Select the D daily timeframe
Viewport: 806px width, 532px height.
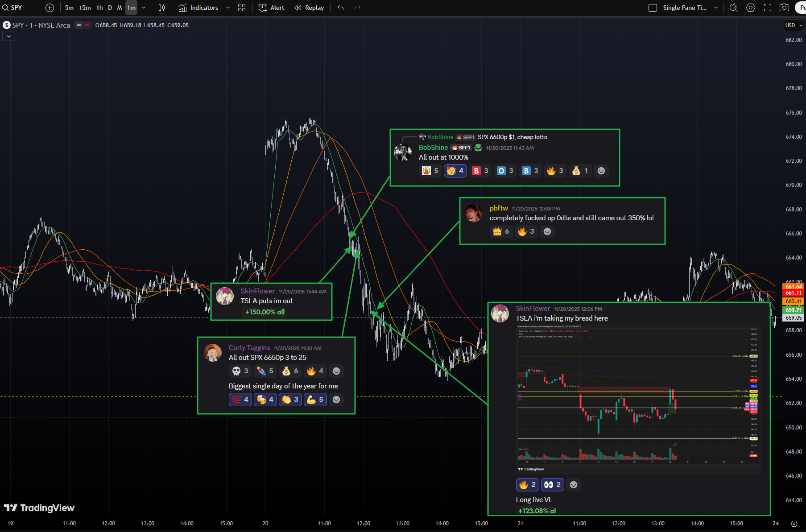pyautogui.click(x=110, y=8)
